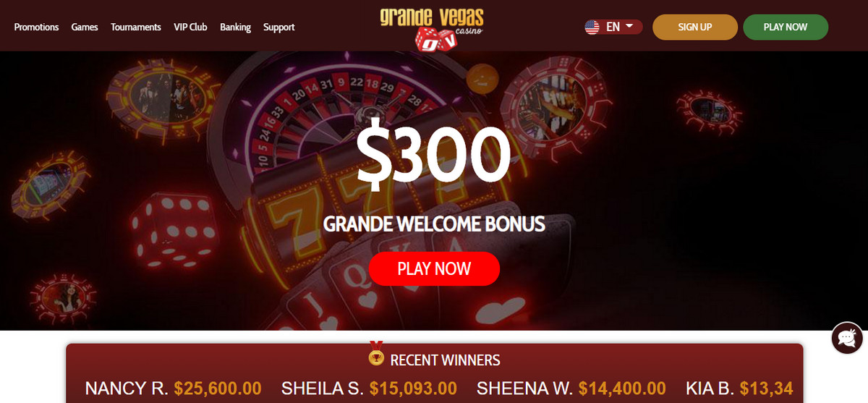The height and width of the screenshot is (403, 868).
Task: Click the Grande Vegas casino logo
Action: [x=433, y=28]
